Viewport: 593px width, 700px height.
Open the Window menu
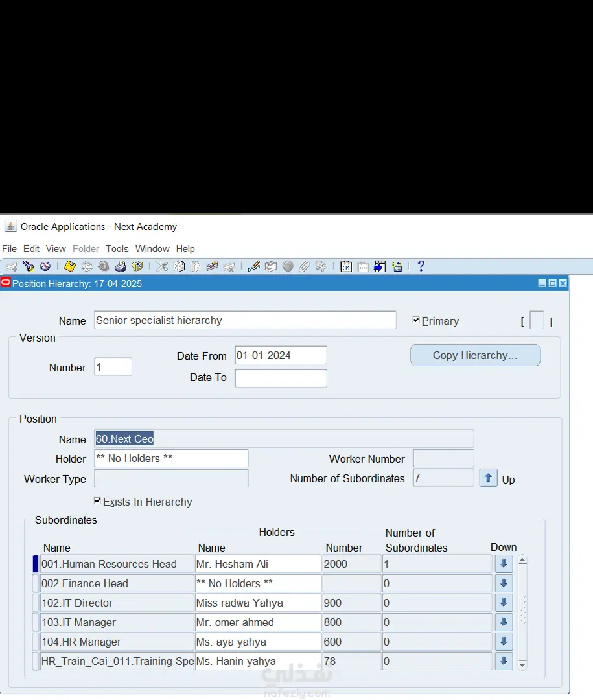coord(152,249)
